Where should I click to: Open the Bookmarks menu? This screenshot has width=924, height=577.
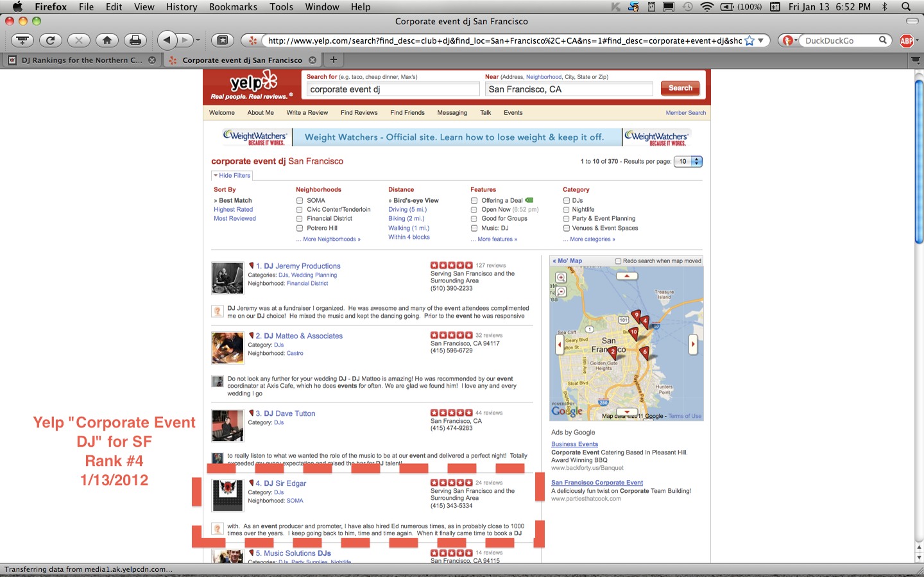click(x=233, y=6)
